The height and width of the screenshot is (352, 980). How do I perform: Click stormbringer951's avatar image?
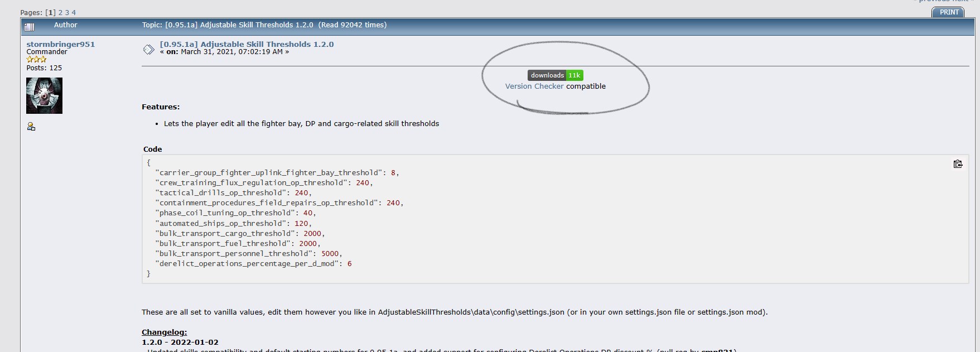click(45, 96)
